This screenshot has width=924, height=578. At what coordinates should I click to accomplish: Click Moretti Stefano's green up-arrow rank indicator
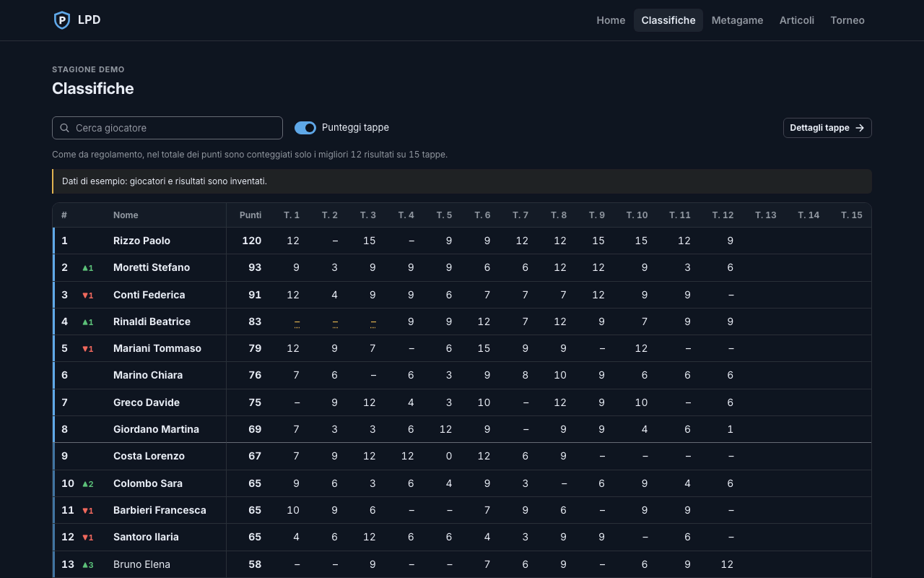87,268
